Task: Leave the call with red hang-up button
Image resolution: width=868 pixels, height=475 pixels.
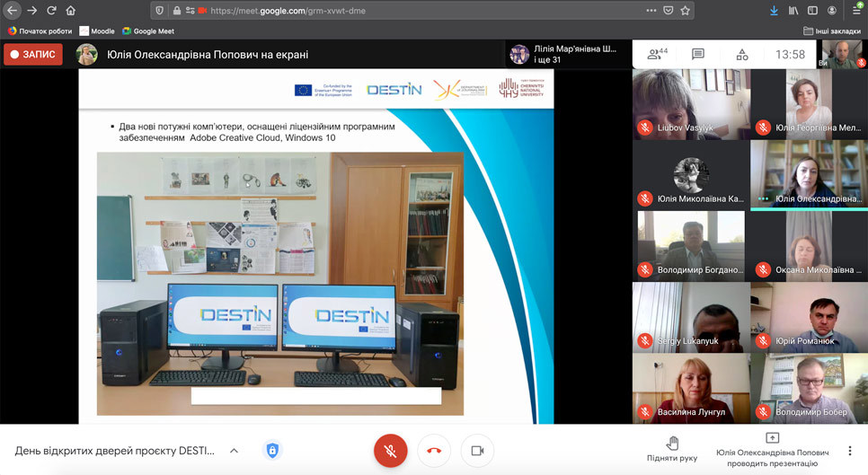Action: [434, 451]
